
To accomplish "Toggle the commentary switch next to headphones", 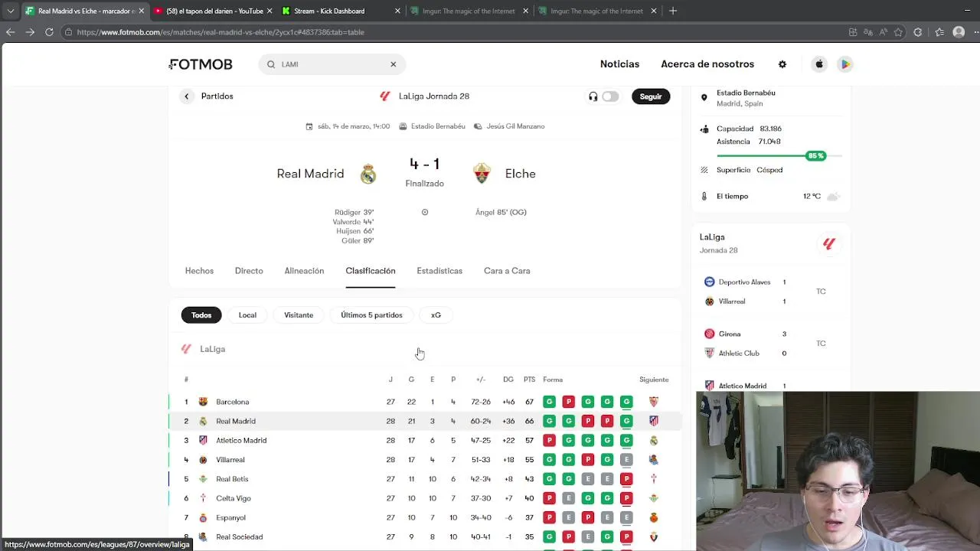I will pos(610,96).
